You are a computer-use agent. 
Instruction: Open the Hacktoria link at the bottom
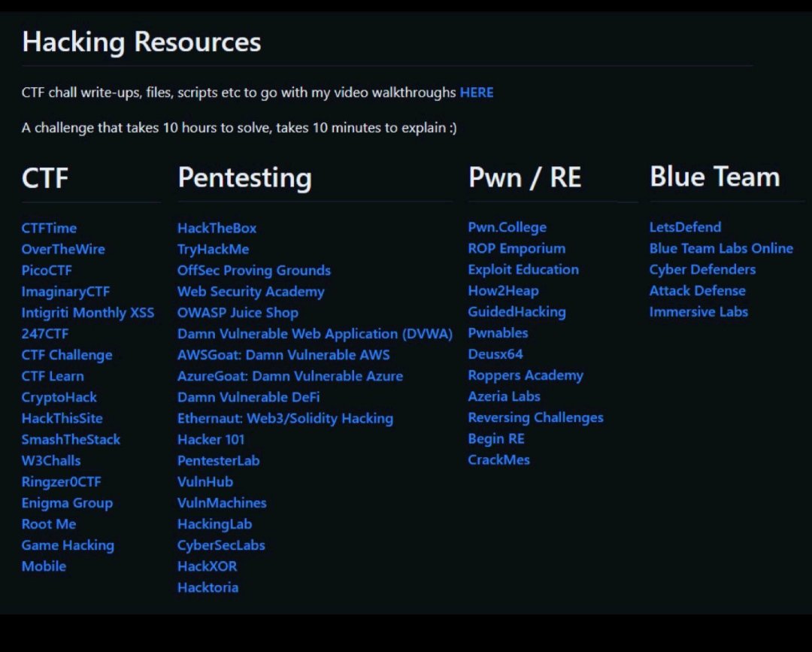click(208, 587)
